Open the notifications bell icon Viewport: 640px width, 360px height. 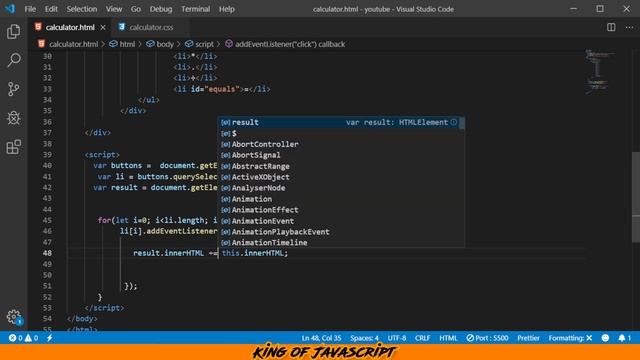624,338
